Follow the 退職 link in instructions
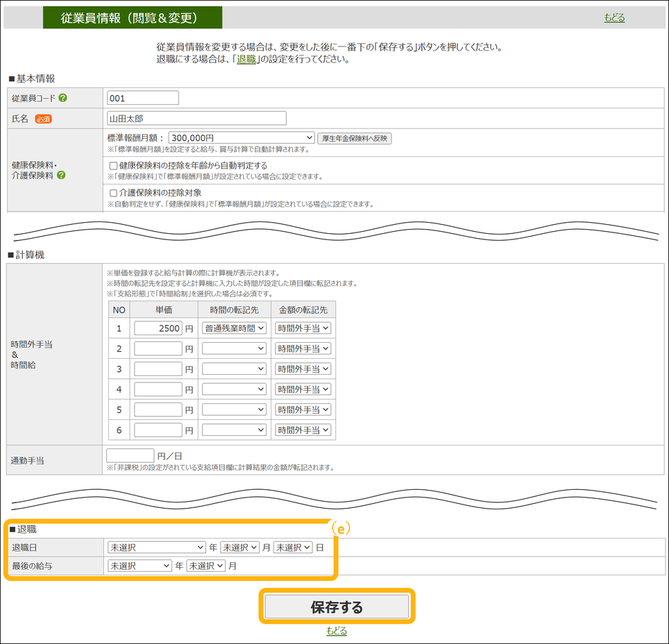 tap(246, 60)
